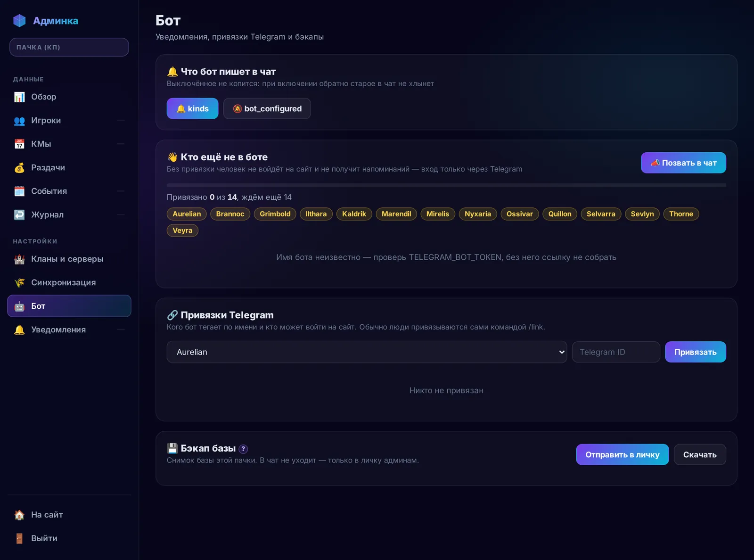Viewport: 754px width, 560px height.
Task: Toggle the bot_configured notification chip
Action: pyautogui.click(x=267, y=108)
